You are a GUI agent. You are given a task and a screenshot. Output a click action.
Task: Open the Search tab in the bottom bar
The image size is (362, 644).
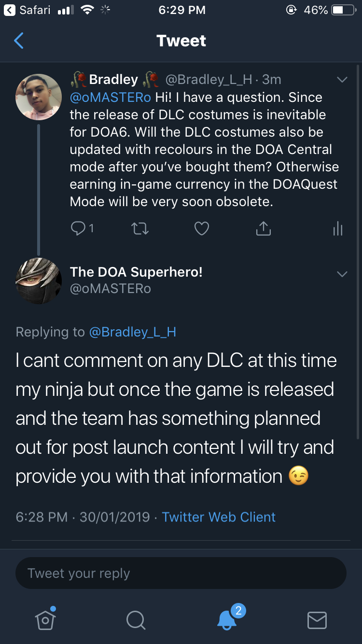pos(136,620)
